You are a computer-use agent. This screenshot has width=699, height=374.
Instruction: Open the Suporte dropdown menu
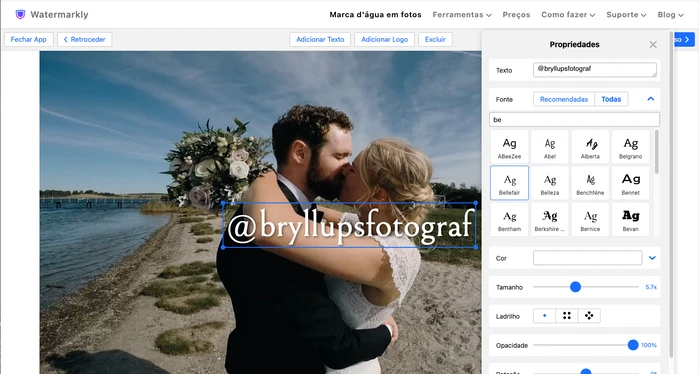(x=626, y=15)
